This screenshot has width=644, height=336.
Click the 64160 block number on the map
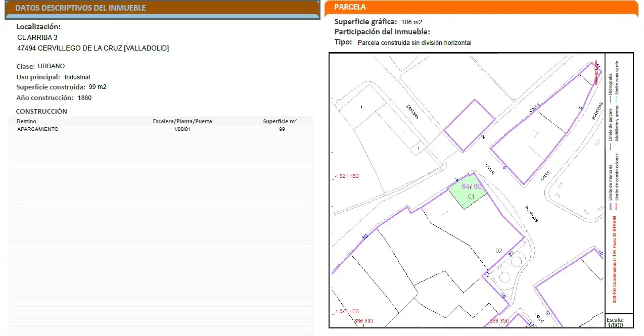(472, 186)
